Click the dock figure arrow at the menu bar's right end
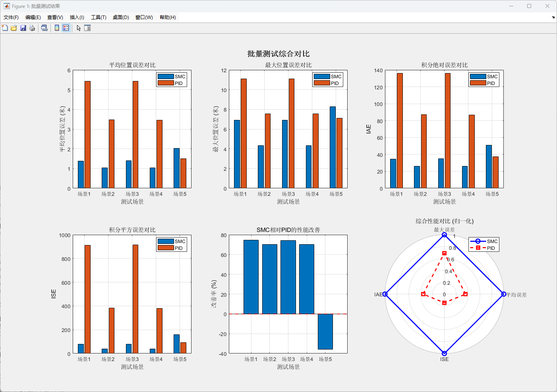557x392 pixels. click(553, 17)
